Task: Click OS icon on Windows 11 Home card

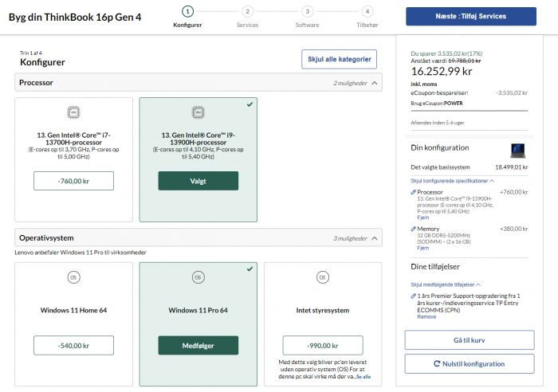Action: coord(73,277)
